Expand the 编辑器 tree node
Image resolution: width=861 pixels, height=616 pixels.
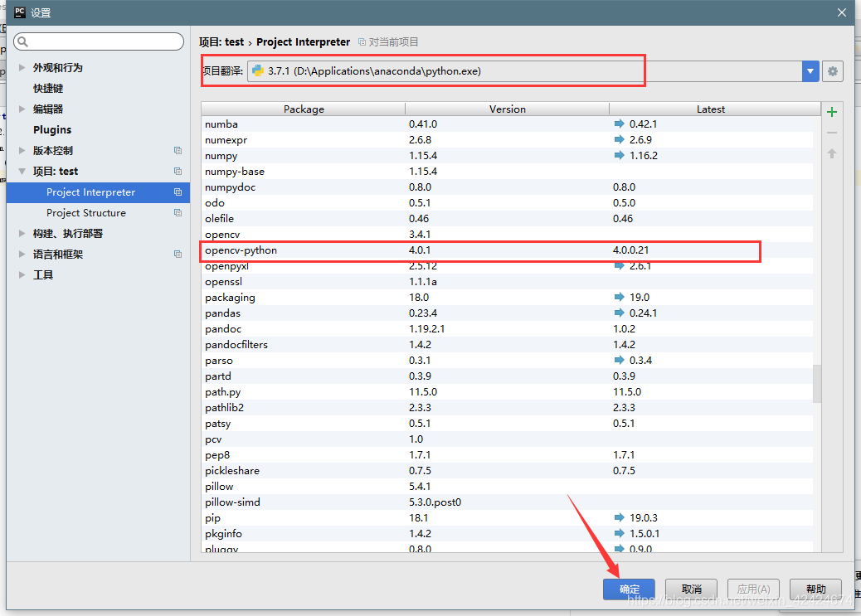tap(22, 109)
